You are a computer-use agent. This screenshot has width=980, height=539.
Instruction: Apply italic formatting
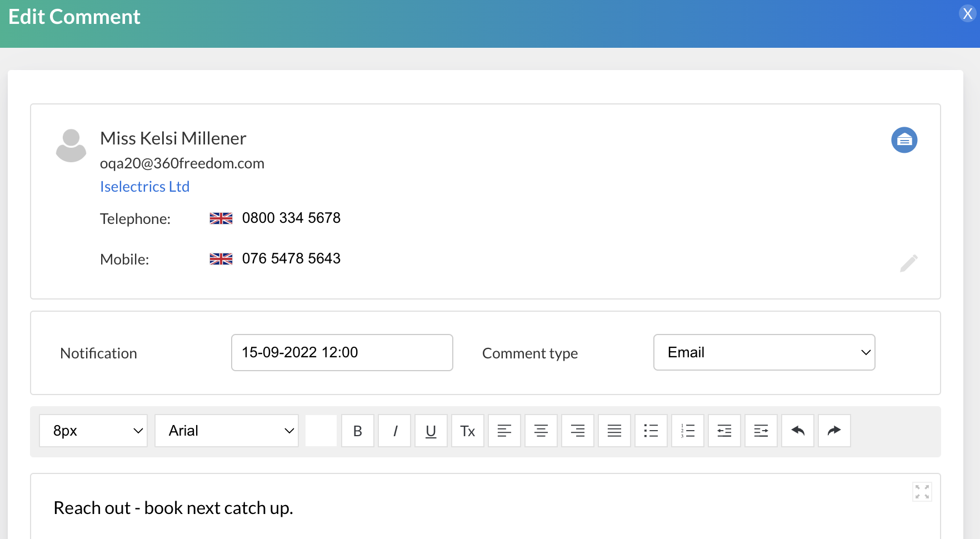pos(394,431)
